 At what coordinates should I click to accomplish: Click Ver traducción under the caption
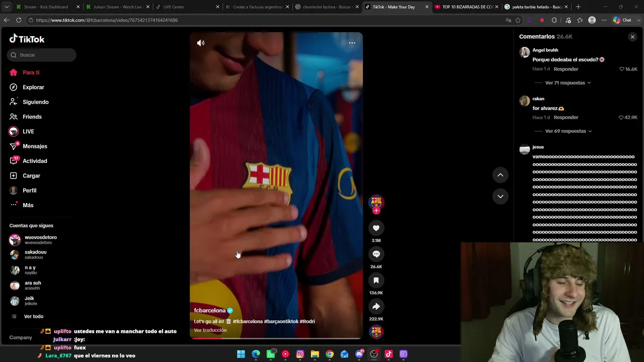(210, 330)
